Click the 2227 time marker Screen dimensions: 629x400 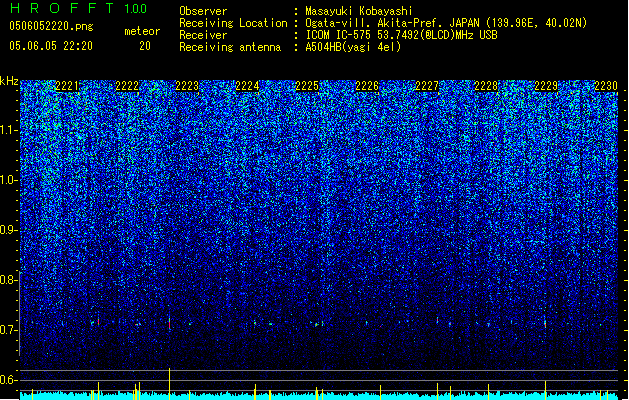[427, 86]
